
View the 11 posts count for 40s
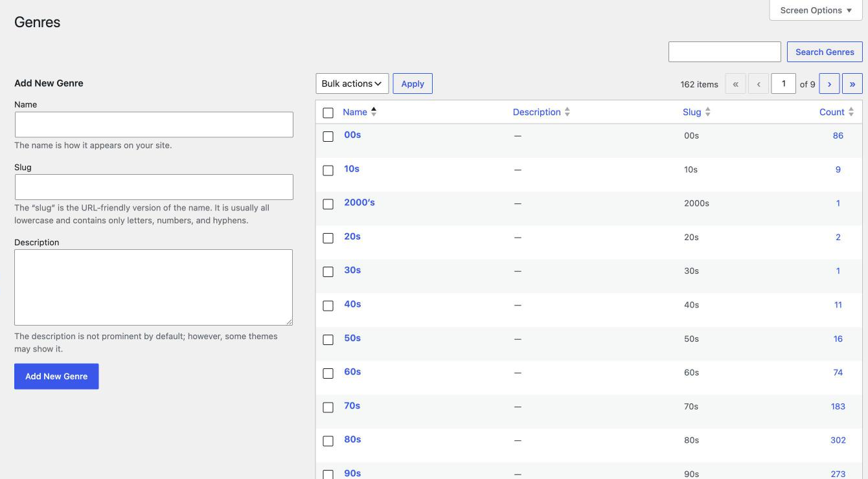coord(838,305)
